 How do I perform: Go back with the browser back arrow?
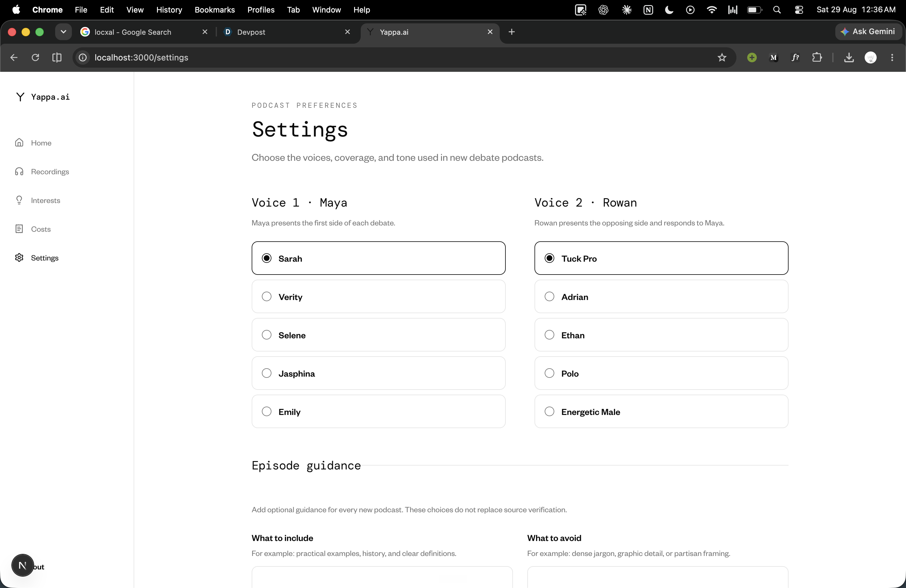(x=14, y=57)
